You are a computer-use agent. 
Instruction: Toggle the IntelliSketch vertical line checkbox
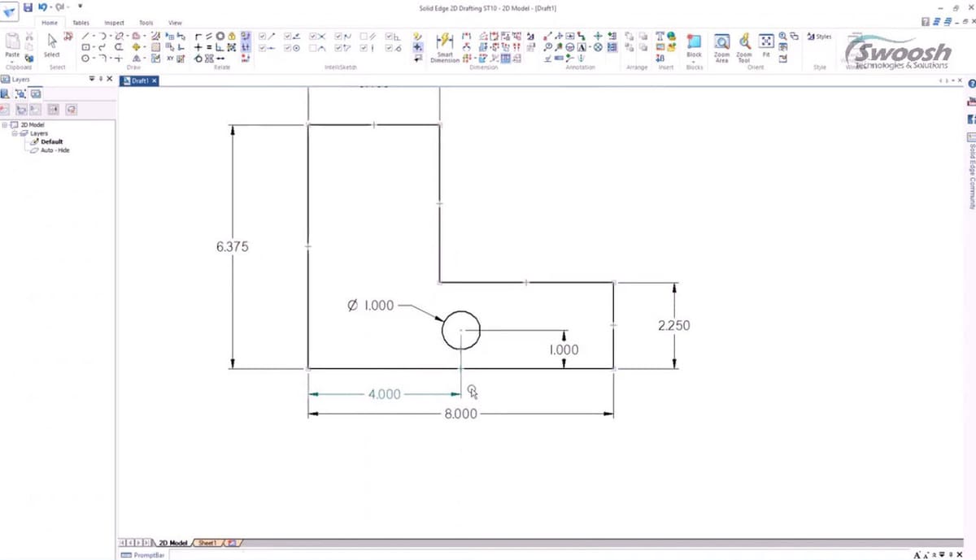pos(363,48)
